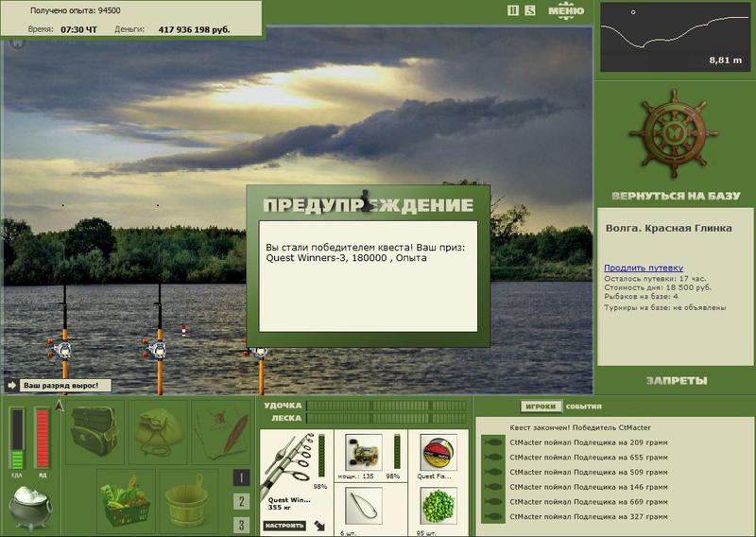
Task: Click the arrow icon beside rank notification
Action: [11, 386]
